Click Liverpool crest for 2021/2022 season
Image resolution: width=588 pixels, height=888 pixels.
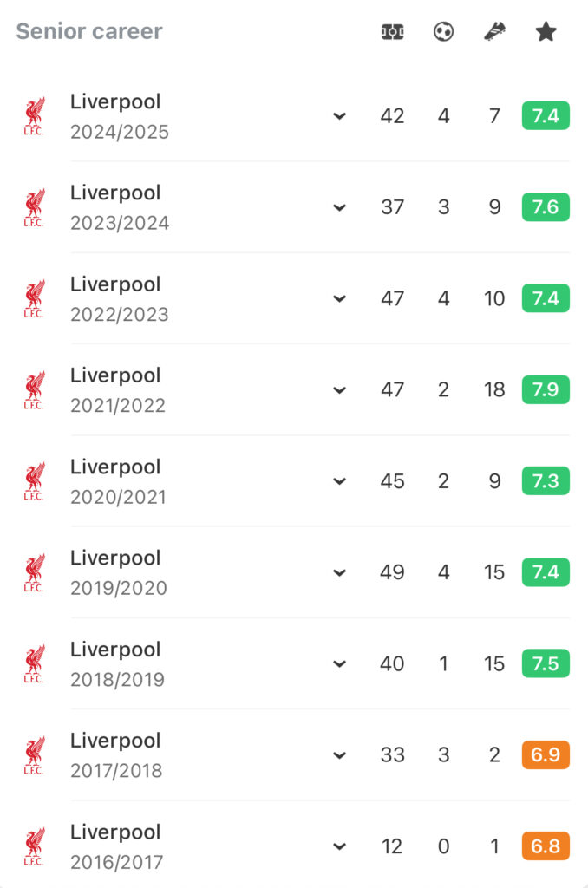pyautogui.click(x=34, y=390)
